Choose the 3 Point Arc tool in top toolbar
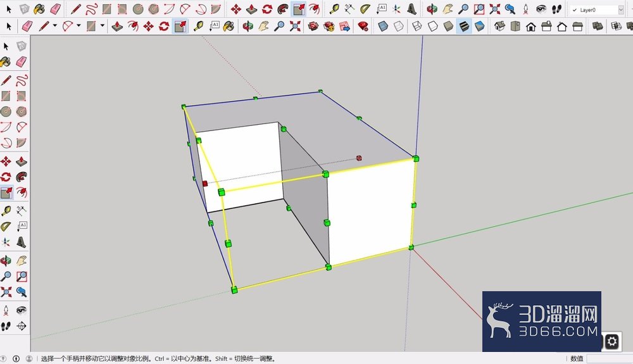Image resolution: width=633 pixels, height=364 pixels. coord(201,9)
